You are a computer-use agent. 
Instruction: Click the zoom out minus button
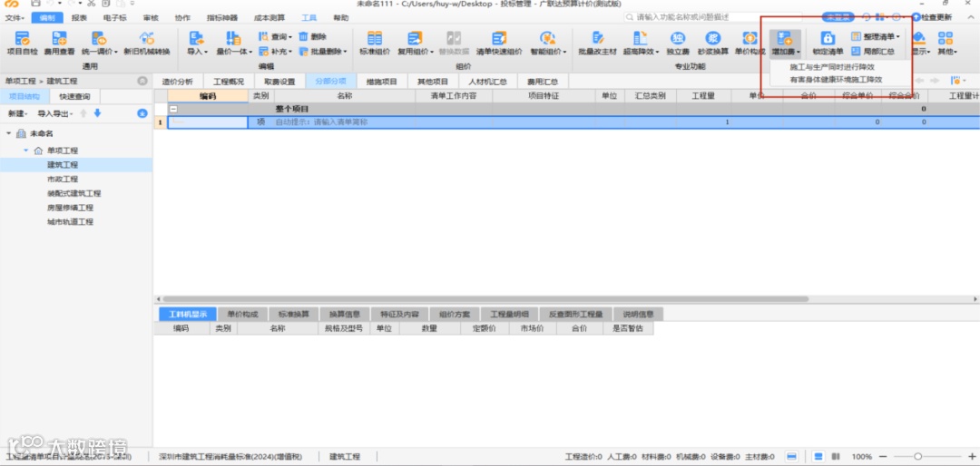(x=885, y=457)
